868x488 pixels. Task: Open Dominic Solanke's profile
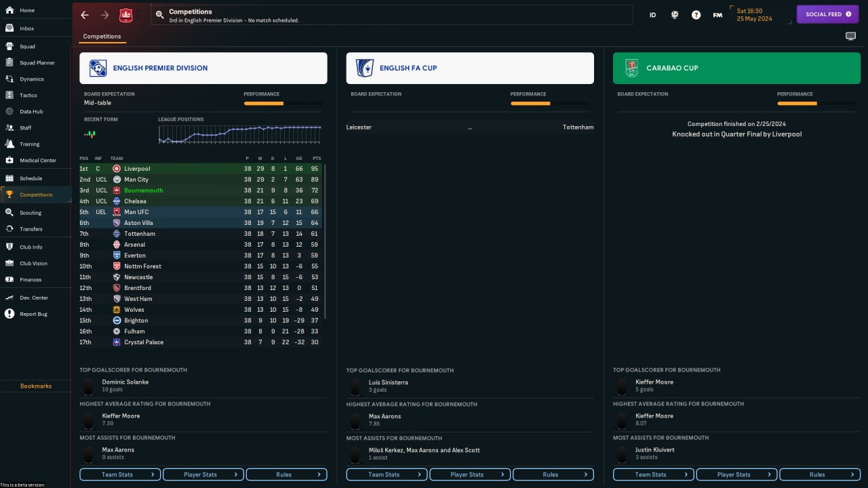click(125, 382)
